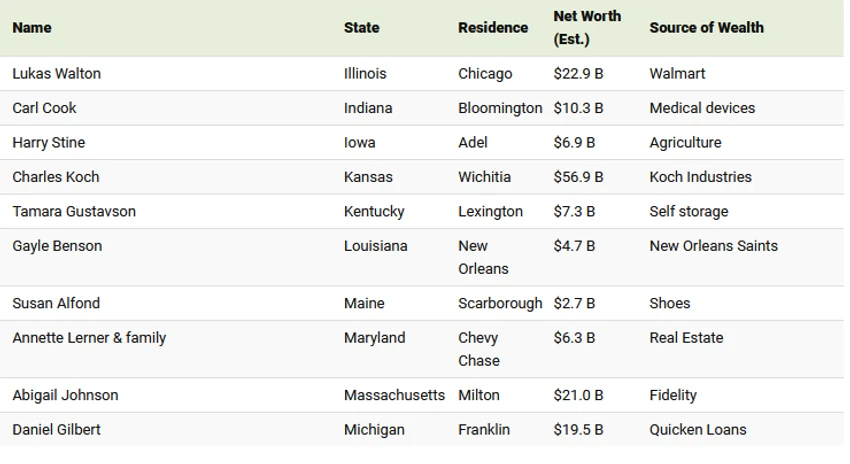Click the Abigail Johnson name

point(65,395)
